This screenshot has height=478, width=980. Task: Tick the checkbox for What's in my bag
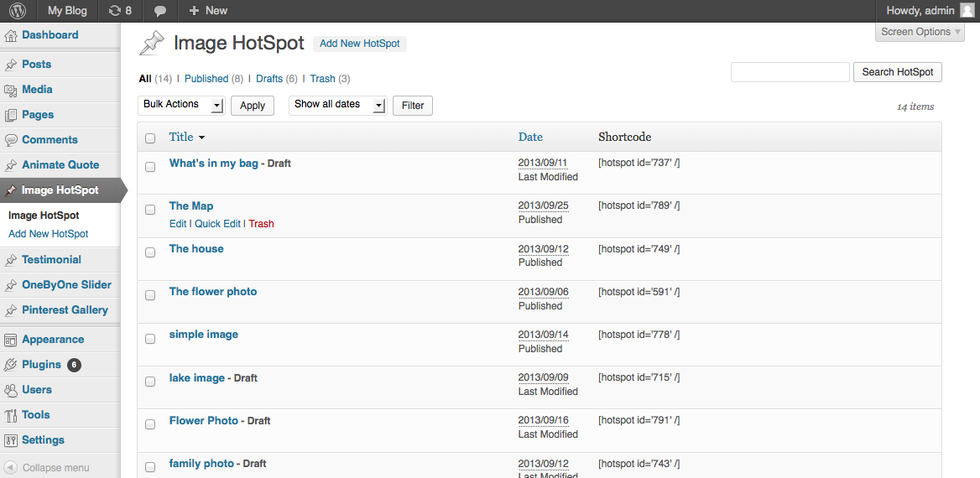coord(150,167)
